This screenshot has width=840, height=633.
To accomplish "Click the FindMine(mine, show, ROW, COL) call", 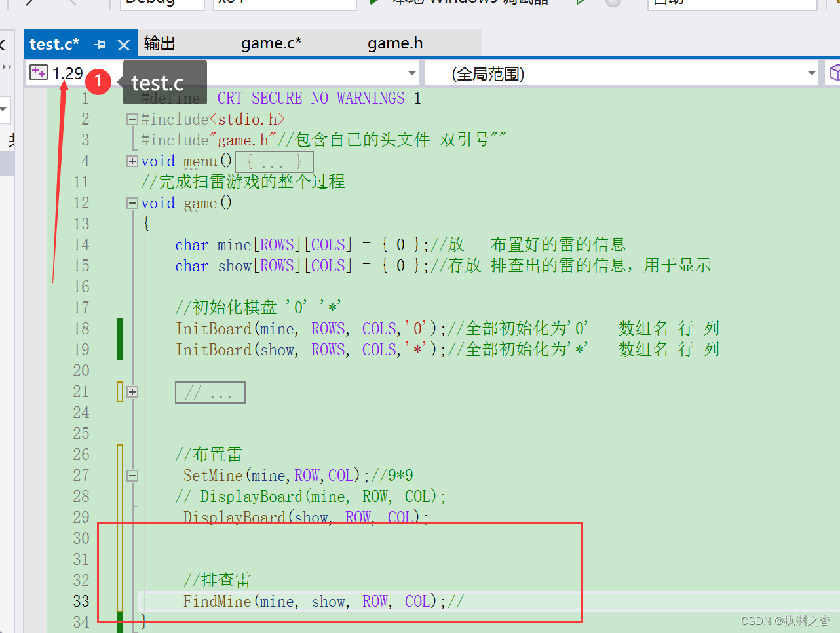I will click(x=315, y=602).
